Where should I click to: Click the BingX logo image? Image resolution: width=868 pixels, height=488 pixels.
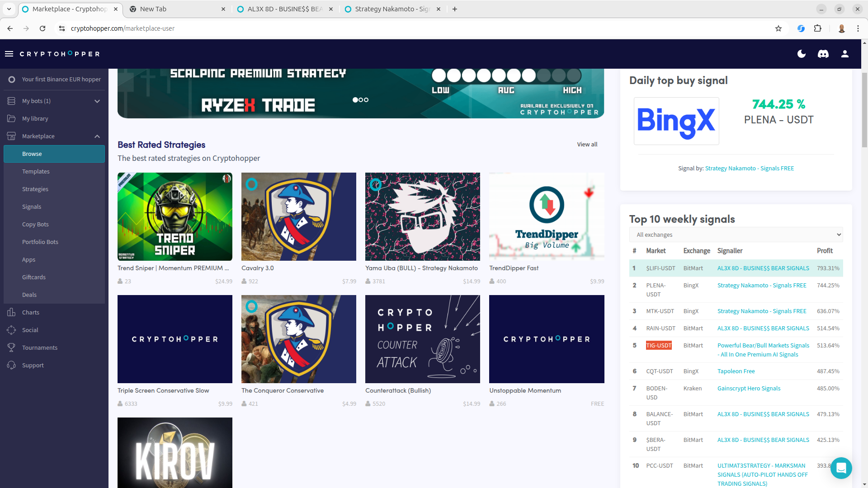(676, 121)
